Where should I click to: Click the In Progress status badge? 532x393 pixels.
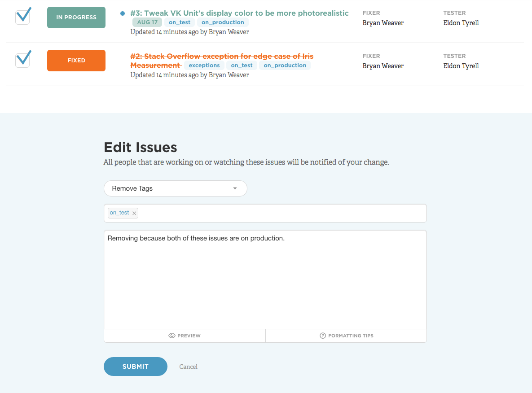pyautogui.click(x=76, y=17)
